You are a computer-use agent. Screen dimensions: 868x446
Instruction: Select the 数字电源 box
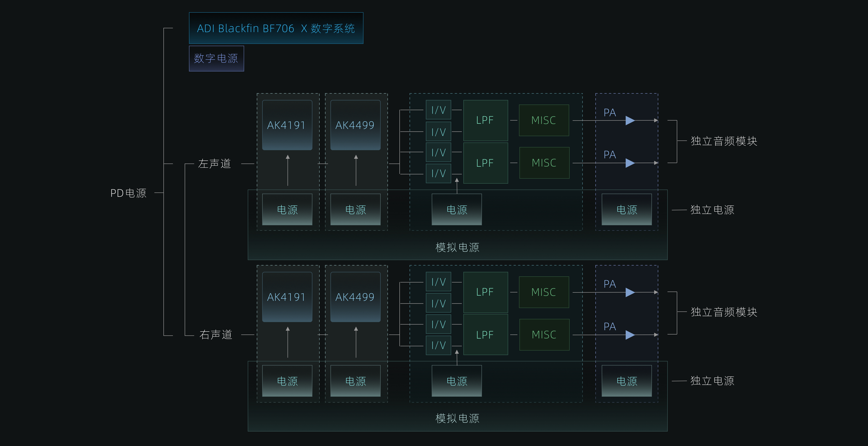[216, 58]
